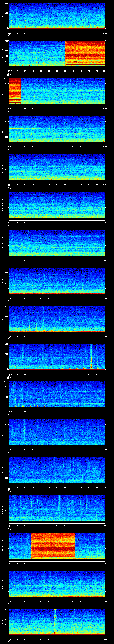This screenshot has height=644, width=114.
Task: Open the spectrogram panel starting at 14:24:00
Action: [57, 394]
